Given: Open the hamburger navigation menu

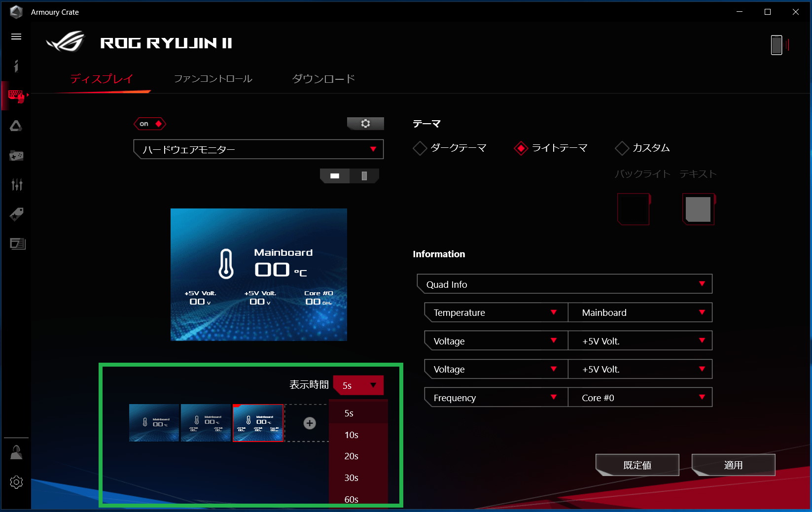Looking at the screenshot, I should [16, 36].
